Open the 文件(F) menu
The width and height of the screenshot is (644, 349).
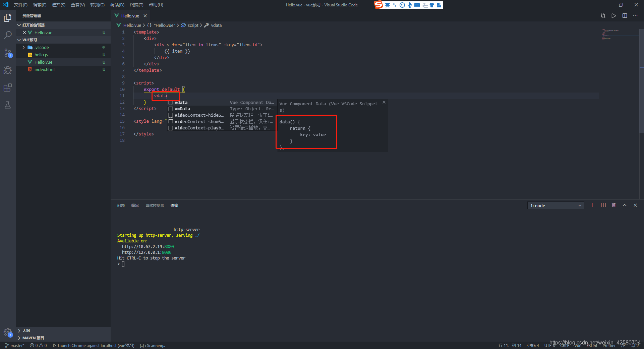coord(20,5)
